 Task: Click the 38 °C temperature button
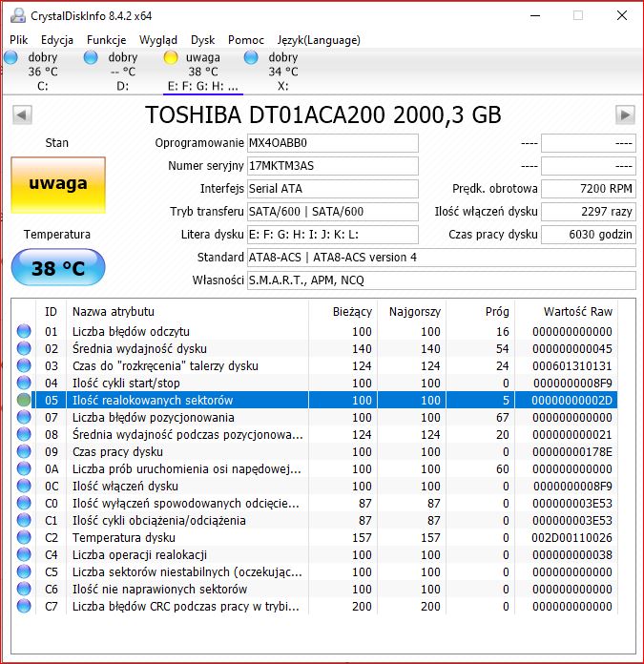point(58,267)
